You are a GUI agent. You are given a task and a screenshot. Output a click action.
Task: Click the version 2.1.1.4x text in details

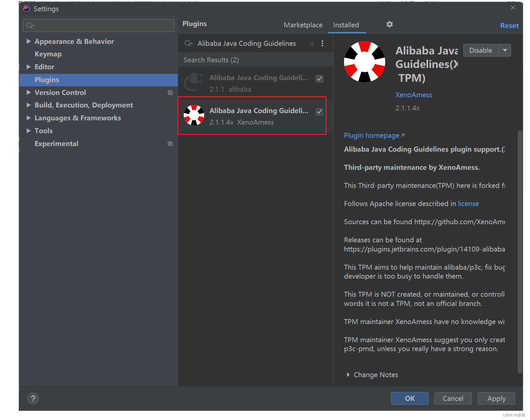407,108
